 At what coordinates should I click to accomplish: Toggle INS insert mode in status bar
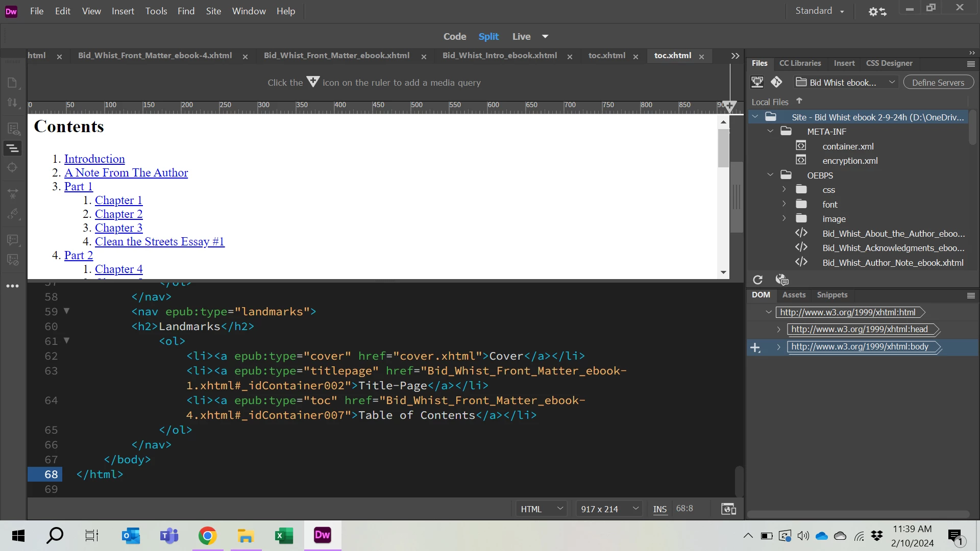click(659, 509)
